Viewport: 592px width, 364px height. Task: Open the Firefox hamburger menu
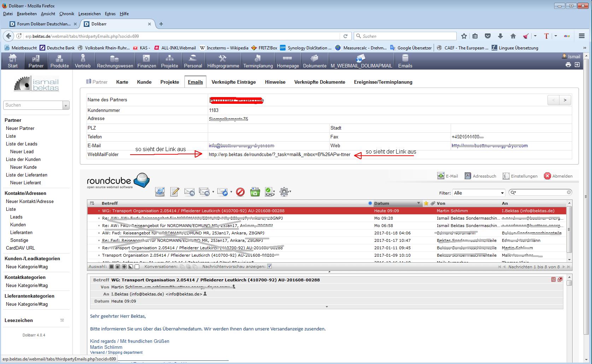click(582, 36)
